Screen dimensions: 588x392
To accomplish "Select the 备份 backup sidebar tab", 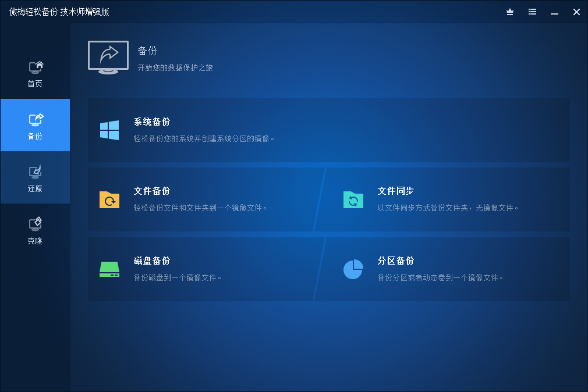I will point(36,125).
